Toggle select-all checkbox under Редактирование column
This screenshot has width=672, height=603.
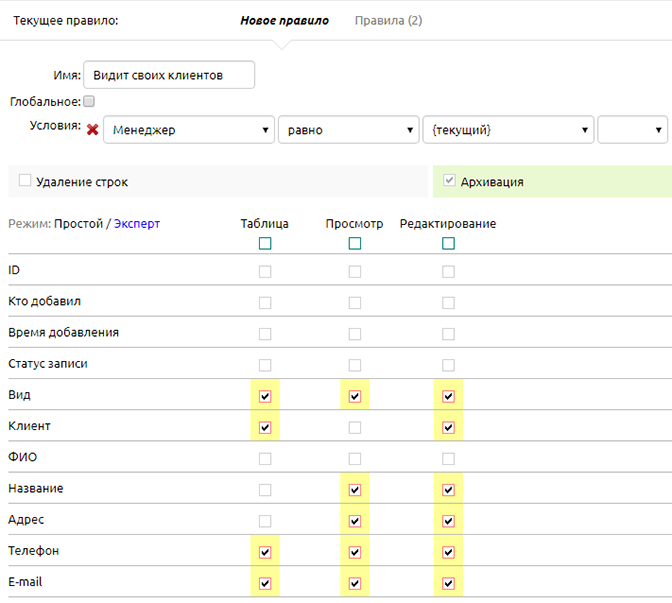448,244
